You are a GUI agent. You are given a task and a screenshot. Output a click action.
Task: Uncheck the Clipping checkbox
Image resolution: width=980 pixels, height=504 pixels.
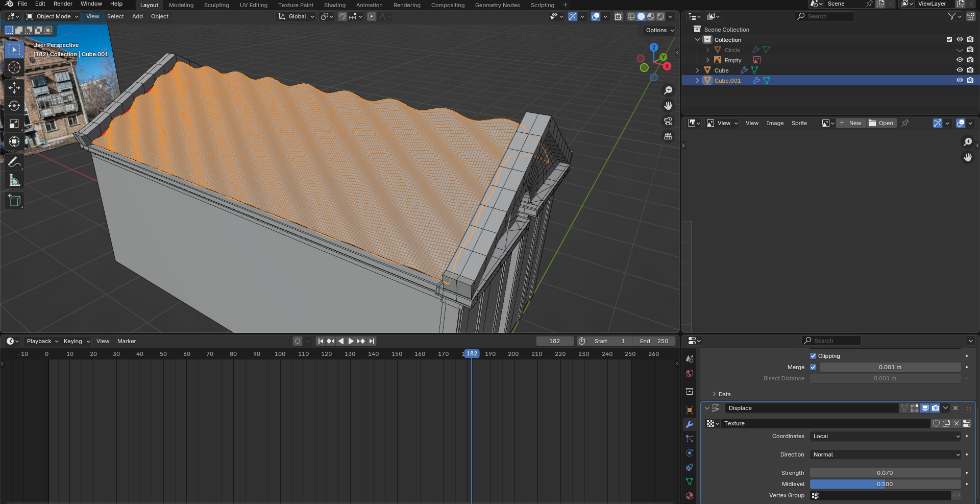(813, 356)
